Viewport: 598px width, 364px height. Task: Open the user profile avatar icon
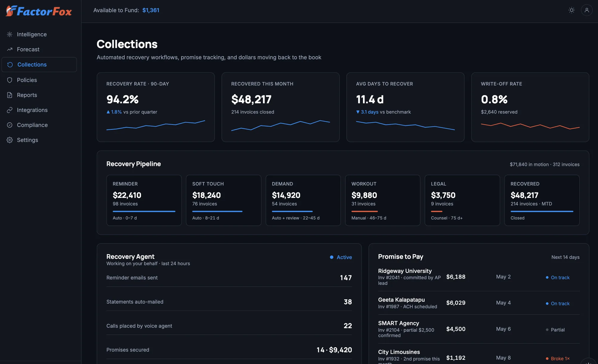(587, 10)
